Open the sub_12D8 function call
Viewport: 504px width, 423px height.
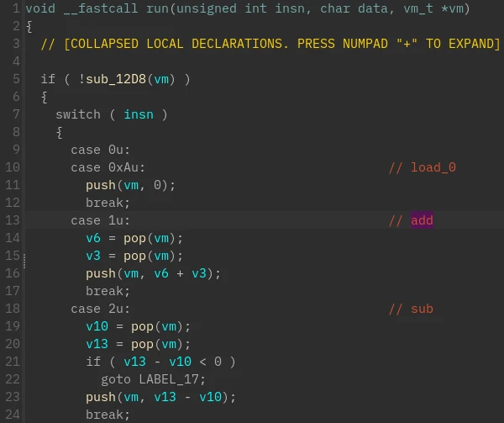[116, 79]
